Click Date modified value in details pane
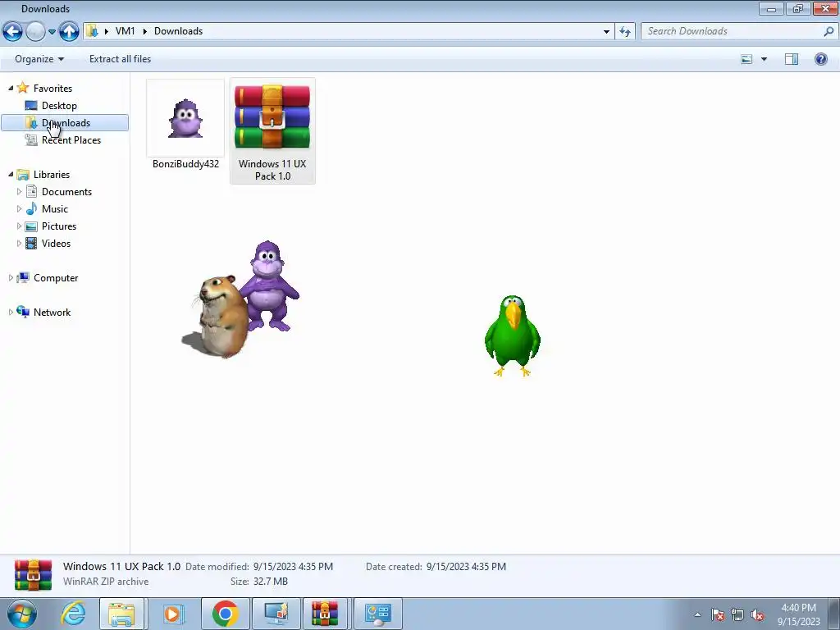Viewport: 840px width, 630px height. tap(293, 566)
